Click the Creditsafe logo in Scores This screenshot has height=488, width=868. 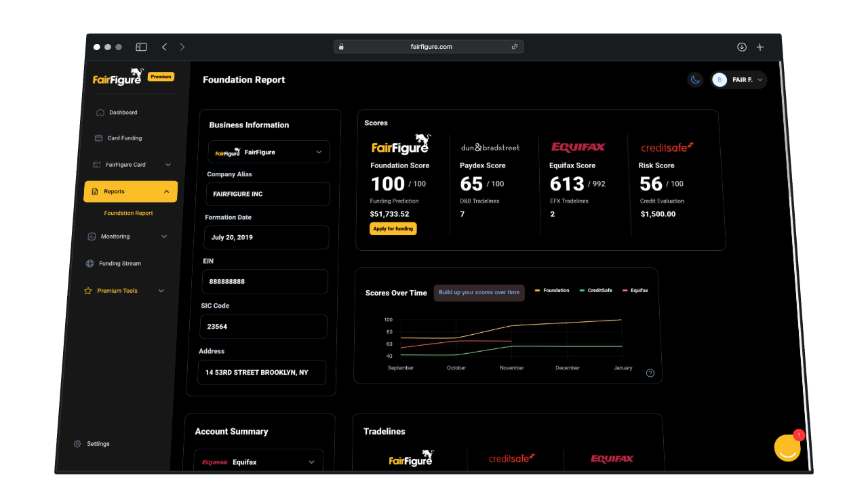coord(668,147)
